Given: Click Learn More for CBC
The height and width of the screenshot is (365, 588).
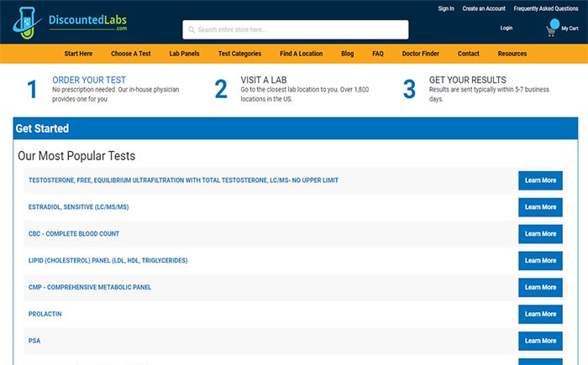Looking at the screenshot, I should coord(540,234).
